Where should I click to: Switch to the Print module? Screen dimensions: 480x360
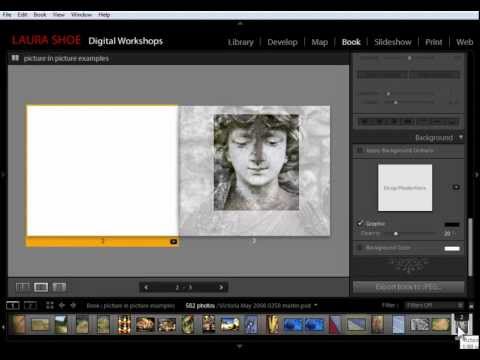coord(434,42)
